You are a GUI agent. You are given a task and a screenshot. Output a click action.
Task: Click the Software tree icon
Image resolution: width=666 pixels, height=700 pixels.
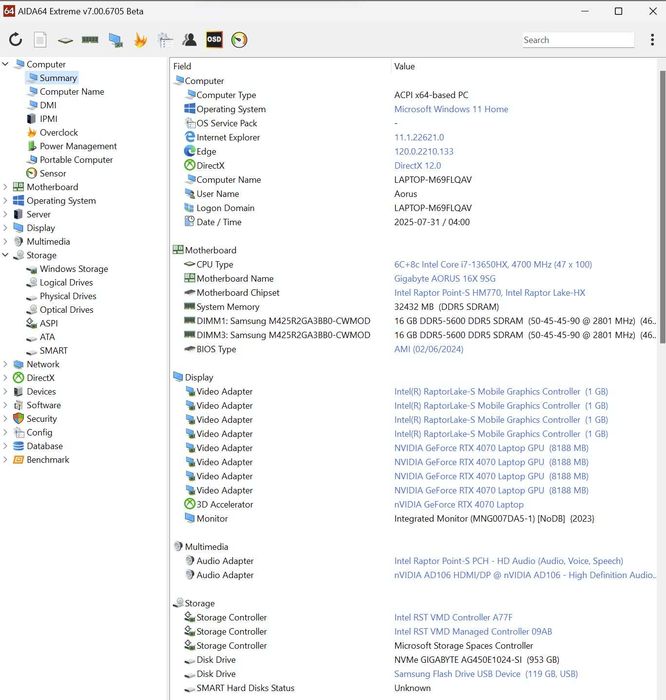[18, 405]
